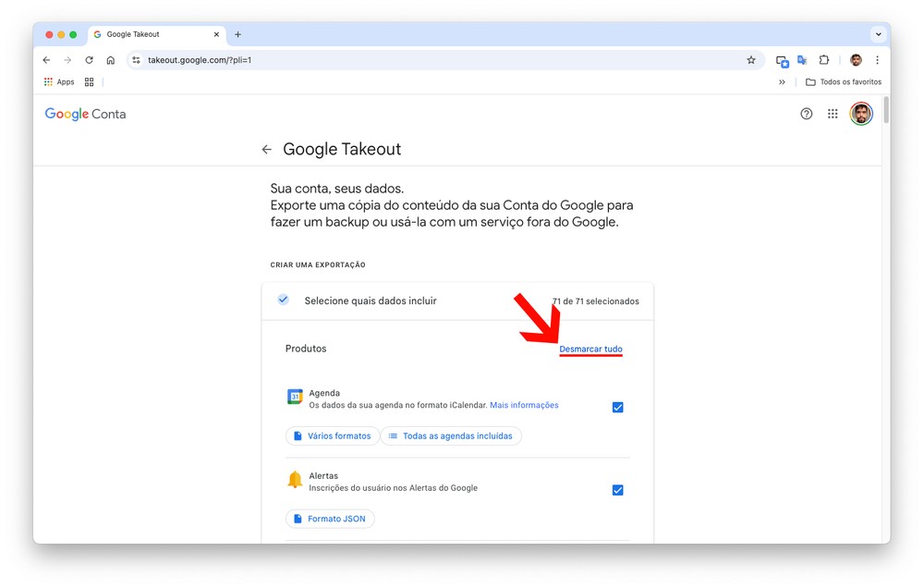
Task: Select the Google Takeout browser tab
Action: click(x=148, y=34)
